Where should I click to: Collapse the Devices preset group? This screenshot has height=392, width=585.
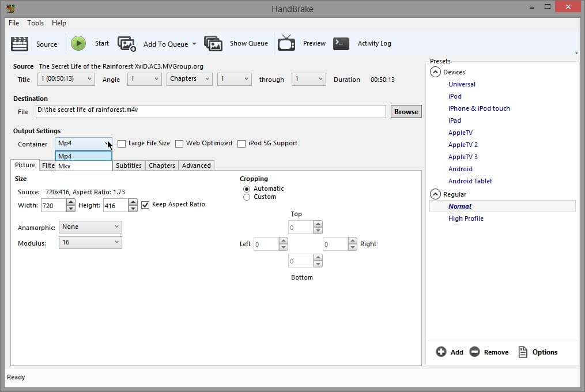(435, 72)
